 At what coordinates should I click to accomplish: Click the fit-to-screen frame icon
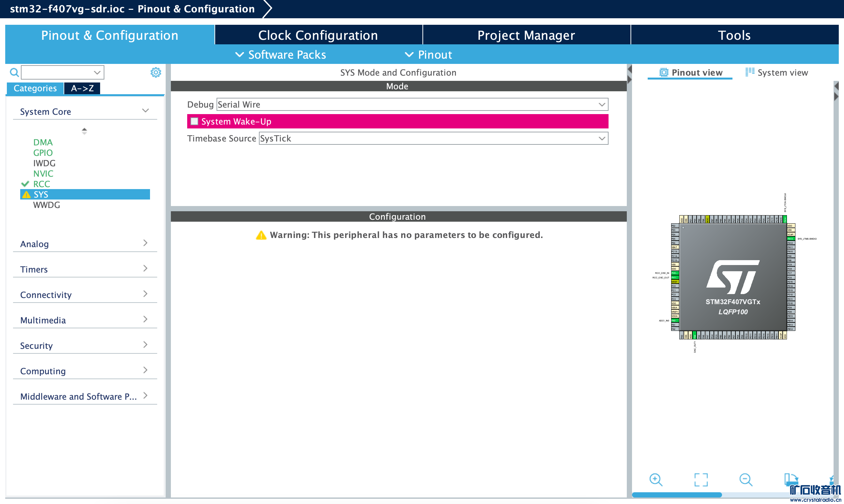(701, 480)
